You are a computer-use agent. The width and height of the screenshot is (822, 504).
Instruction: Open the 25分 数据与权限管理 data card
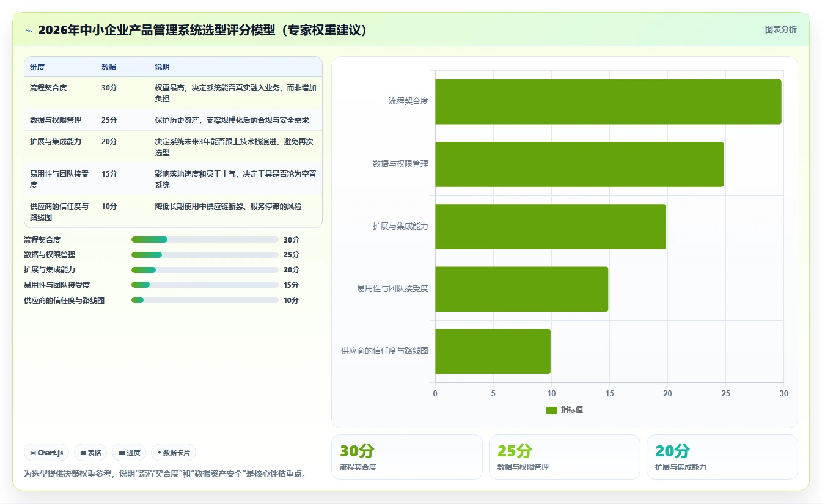565,457
